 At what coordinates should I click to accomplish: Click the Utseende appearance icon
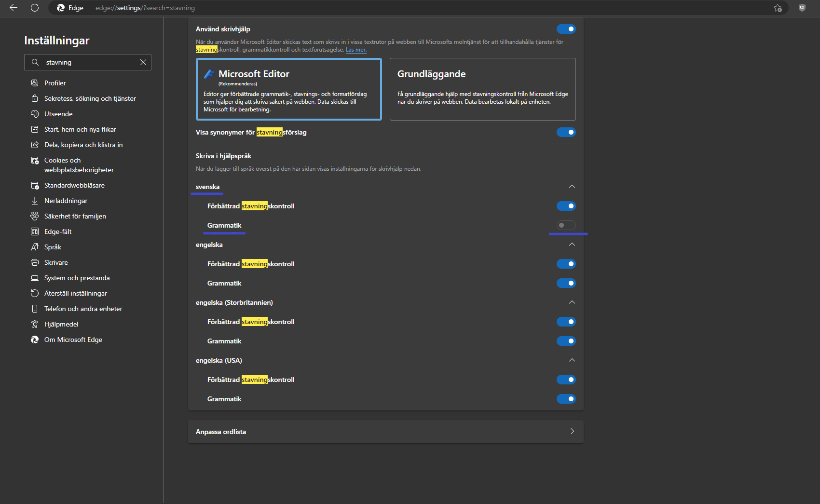35,114
